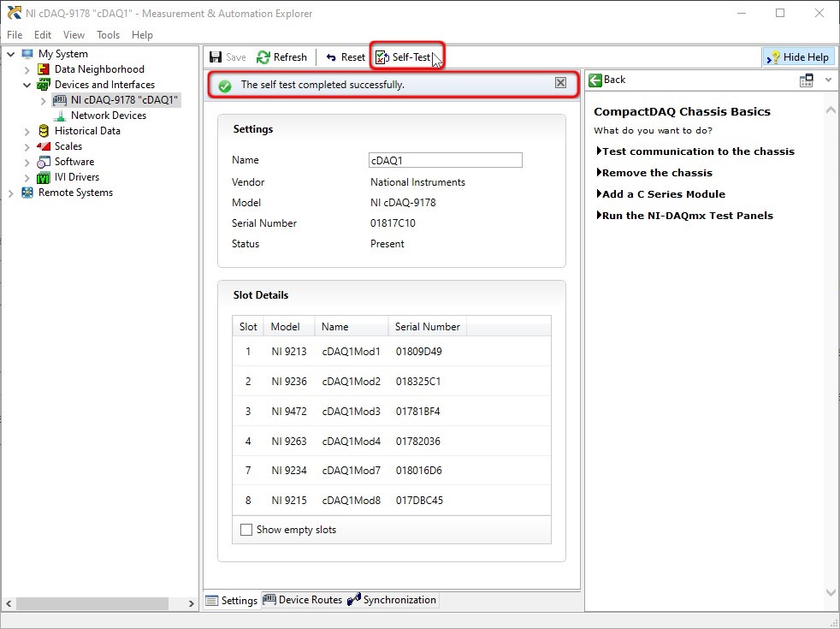
Task: Click the tree pane horizontal scrollbar thumb
Action: (92, 603)
